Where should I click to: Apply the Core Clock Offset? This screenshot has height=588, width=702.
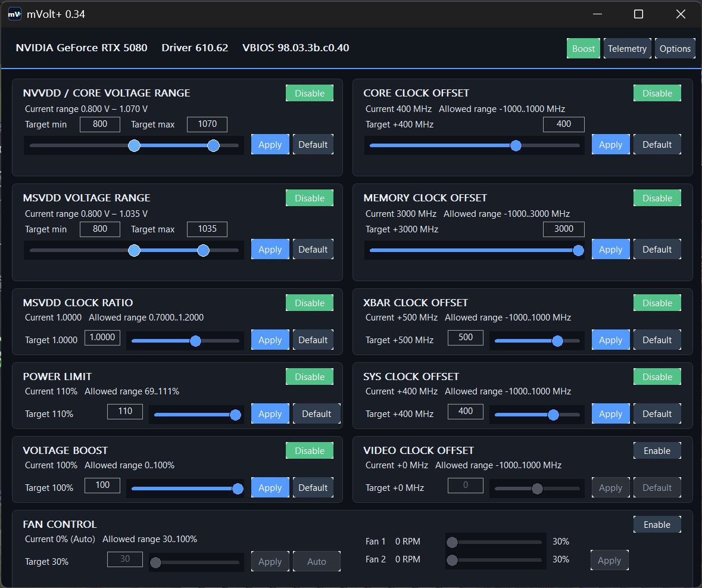tap(611, 144)
